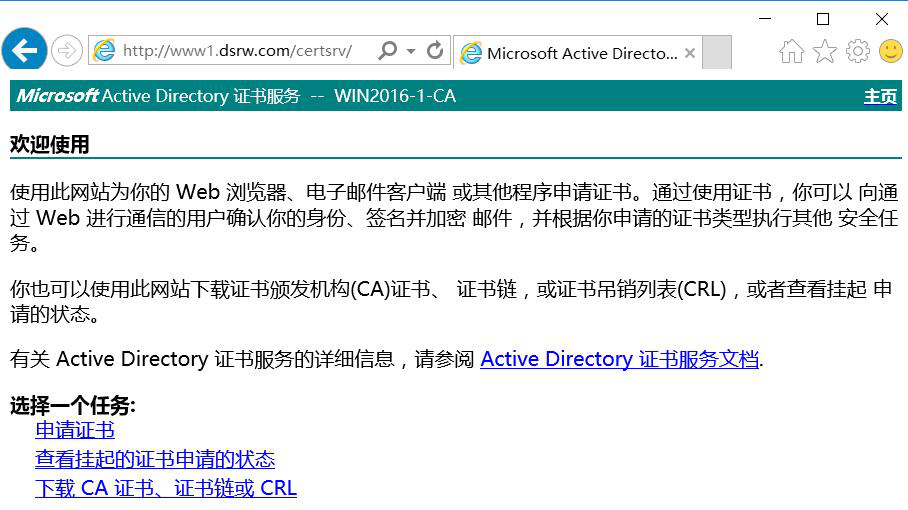The image size is (908, 510).
Task: Open the browser Home page icon
Action: click(792, 52)
